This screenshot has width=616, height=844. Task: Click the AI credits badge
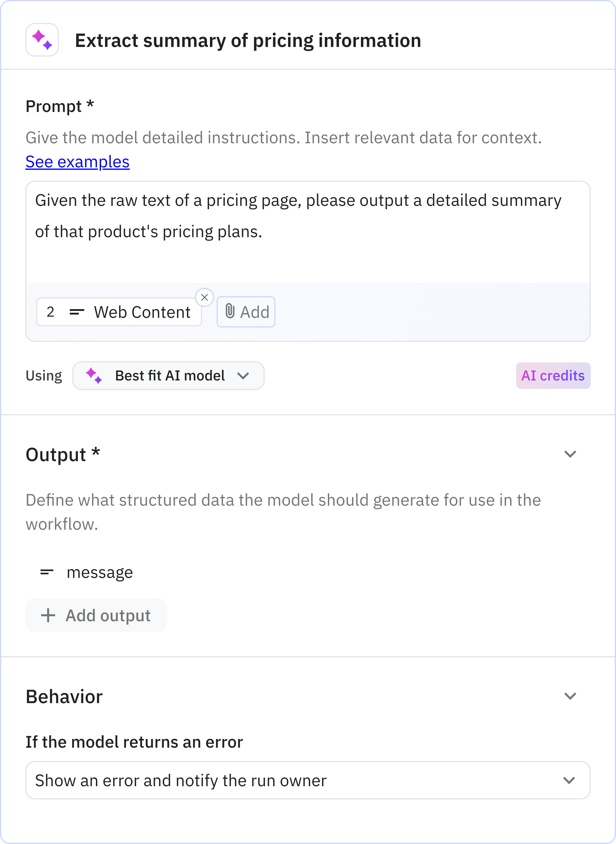tap(553, 376)
